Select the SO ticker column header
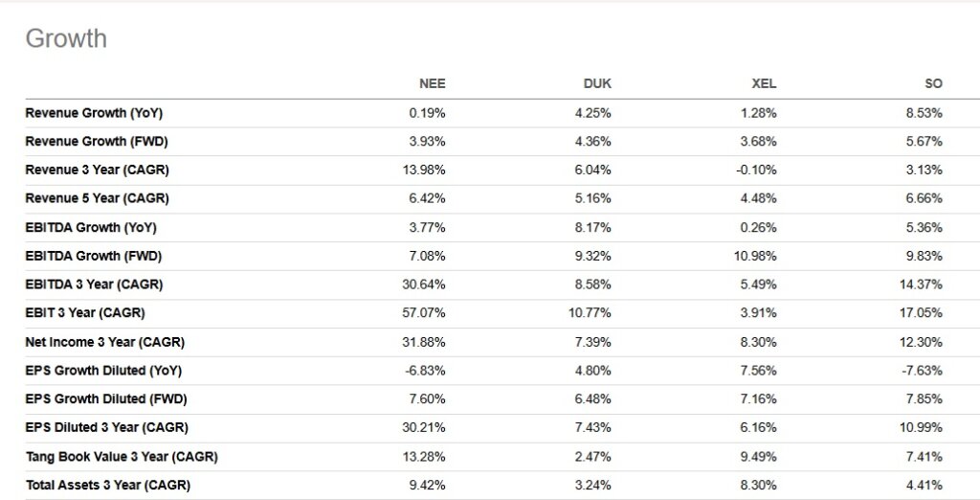Viewport: 980px width, 500px height. 933,84
